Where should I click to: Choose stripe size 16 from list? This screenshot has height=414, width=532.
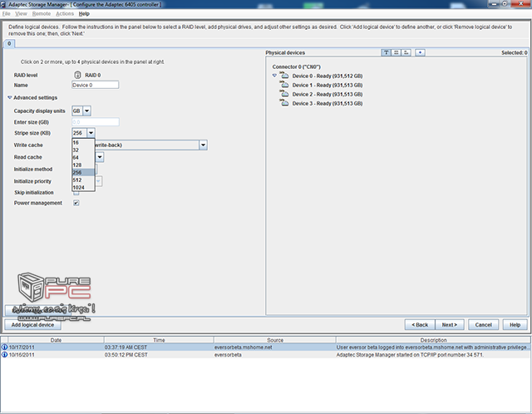pyautogui.click(x=83, y=142)
